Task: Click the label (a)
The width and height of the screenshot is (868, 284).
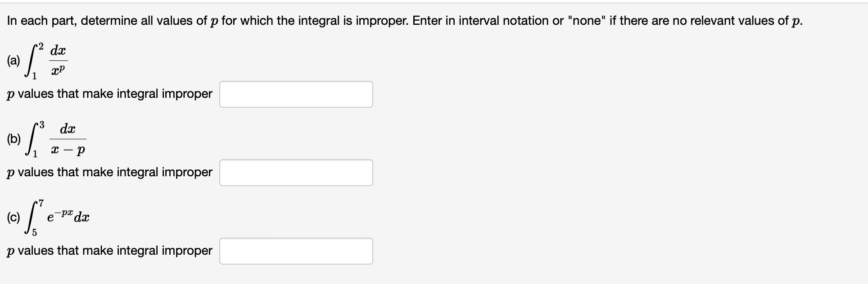Action: tap(14, 60)
